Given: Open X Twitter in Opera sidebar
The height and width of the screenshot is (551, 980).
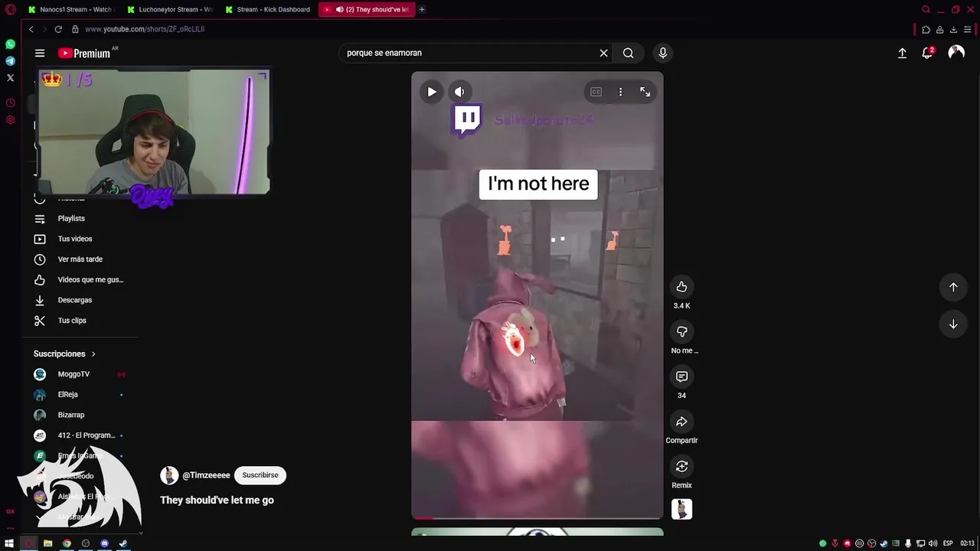Looking at the screenshot, I should tap(10, 77).
